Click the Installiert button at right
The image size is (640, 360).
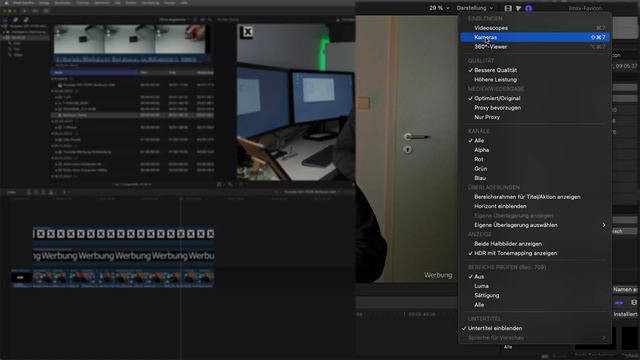pyautogui.click(x=625, y=314)
